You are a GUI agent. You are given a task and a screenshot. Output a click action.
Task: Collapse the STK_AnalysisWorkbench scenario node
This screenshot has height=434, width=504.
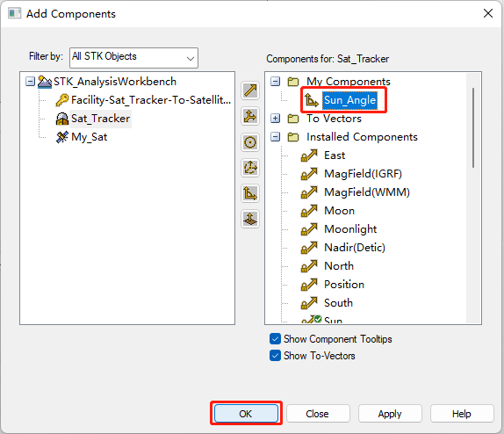tap(30, 82)
